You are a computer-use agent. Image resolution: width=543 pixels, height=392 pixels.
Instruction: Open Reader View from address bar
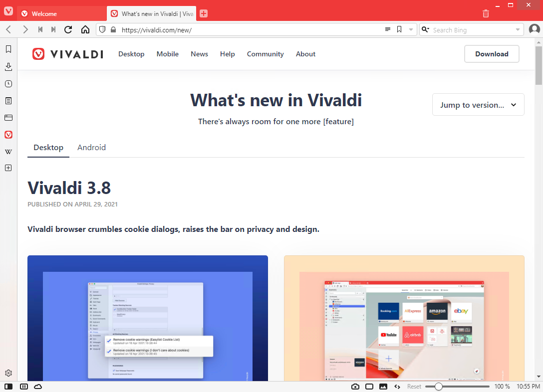(388, 29)
